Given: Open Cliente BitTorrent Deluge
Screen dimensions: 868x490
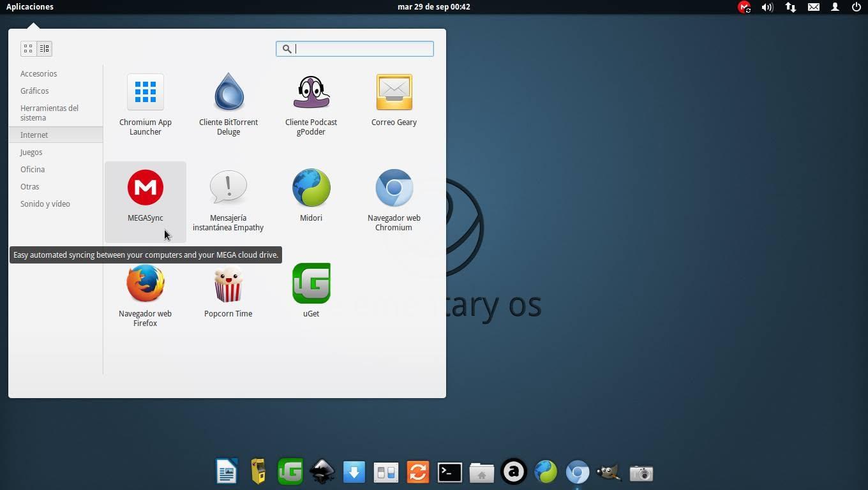Looking at the screenshot, I should pyautogui.click(x=228, y=105).
